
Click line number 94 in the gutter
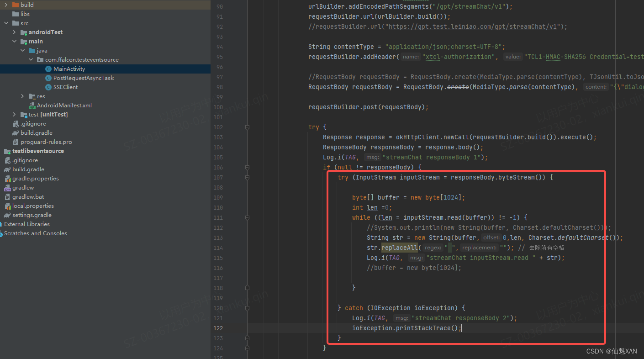220,47
